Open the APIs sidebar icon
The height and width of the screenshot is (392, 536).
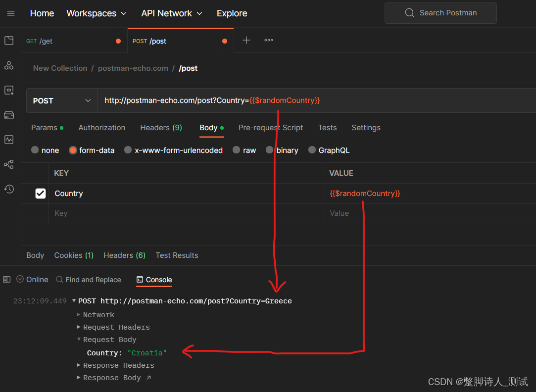coord(9,65)
